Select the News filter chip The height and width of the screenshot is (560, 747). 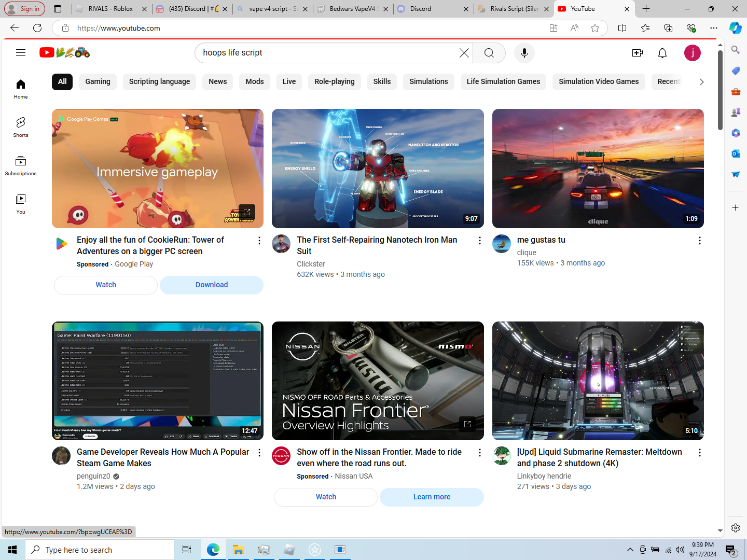tap(218, 81)
